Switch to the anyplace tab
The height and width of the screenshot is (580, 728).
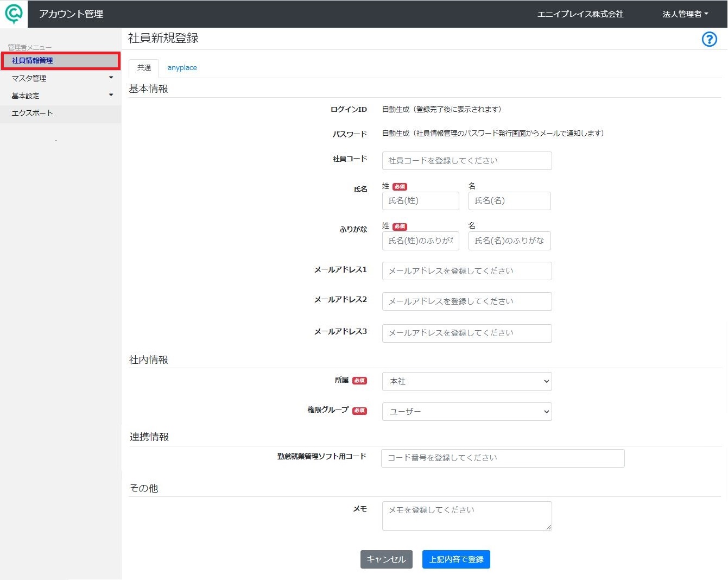click(182, 68)
